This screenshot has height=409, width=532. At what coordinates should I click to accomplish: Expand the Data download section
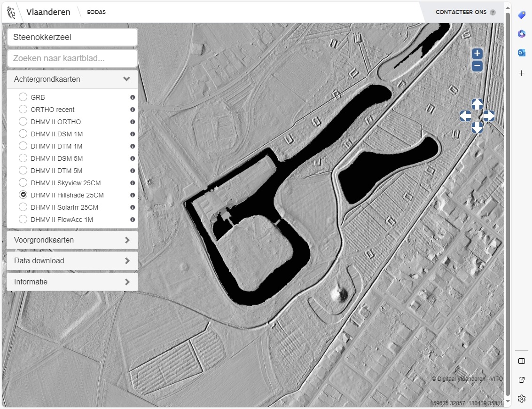click(x=72, y=261)
